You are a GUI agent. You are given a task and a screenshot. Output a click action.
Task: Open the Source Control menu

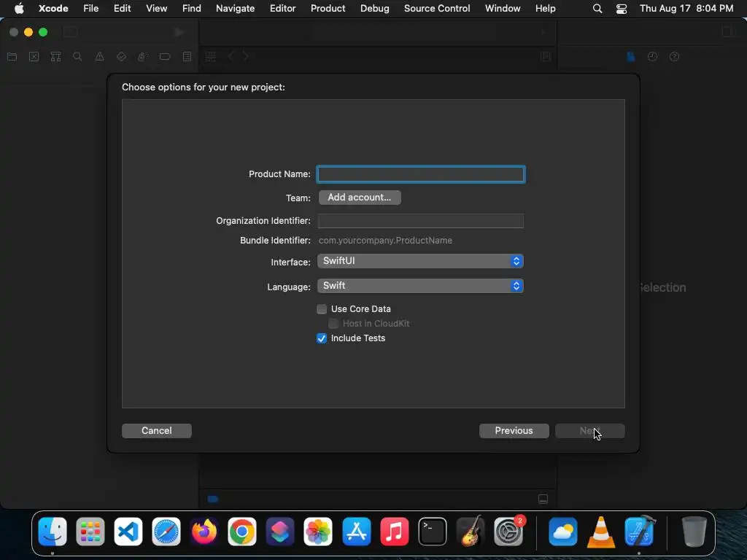437,8
